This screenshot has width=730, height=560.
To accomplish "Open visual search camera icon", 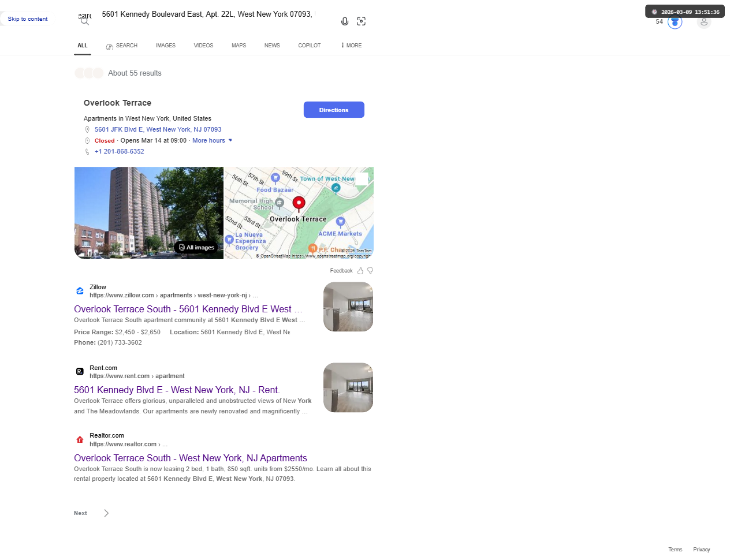I will 362,21.
